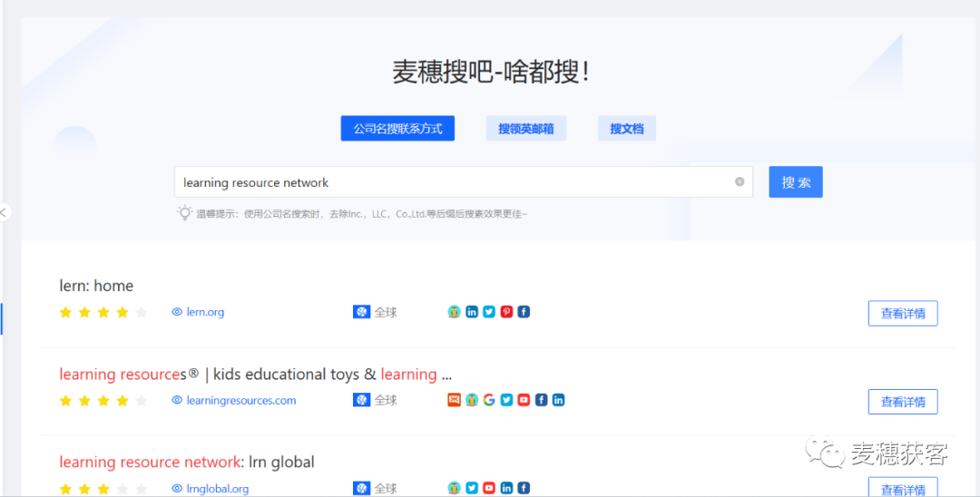
Task: Click the light bulb tip icon
Action: point(184,213)
